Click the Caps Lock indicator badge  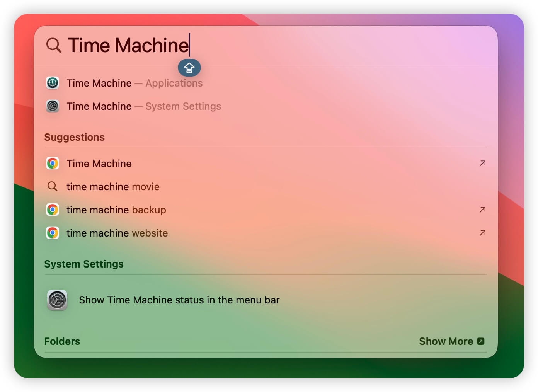(x=189, y=68)
